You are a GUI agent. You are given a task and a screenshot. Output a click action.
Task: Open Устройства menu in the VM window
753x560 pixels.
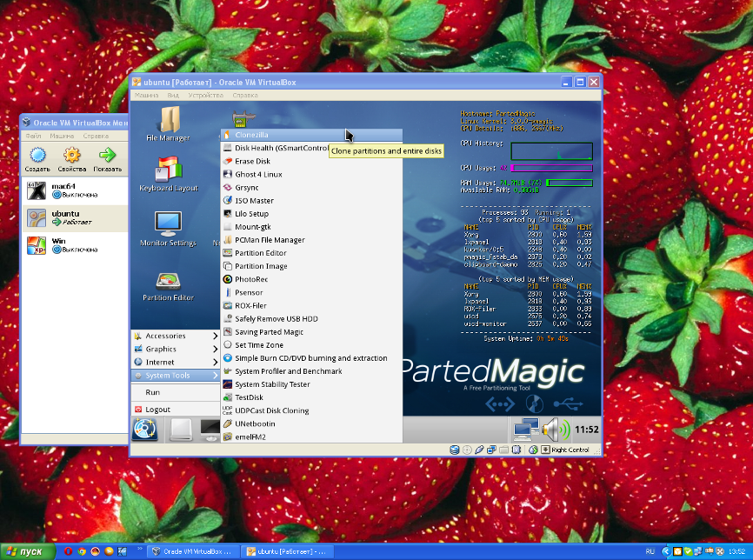pyautogui.click(x=205, y=95)
